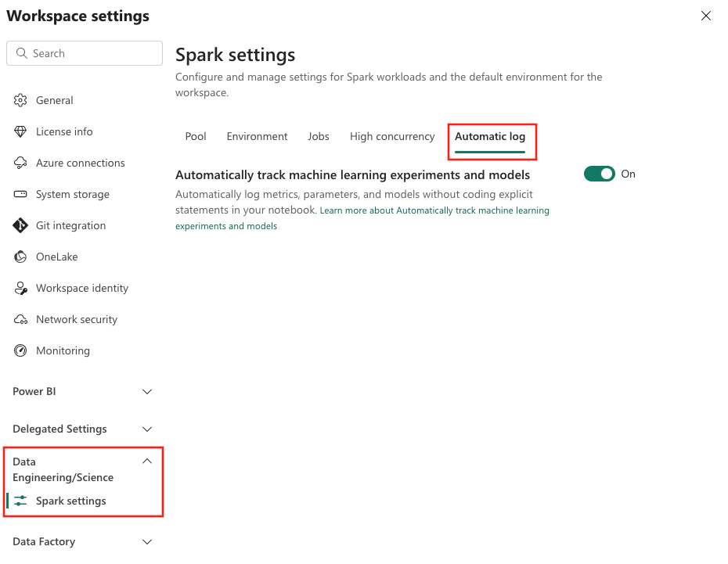728x564 pixels.
Task: Open Network security cloud icon
Action: click(20, 319)
